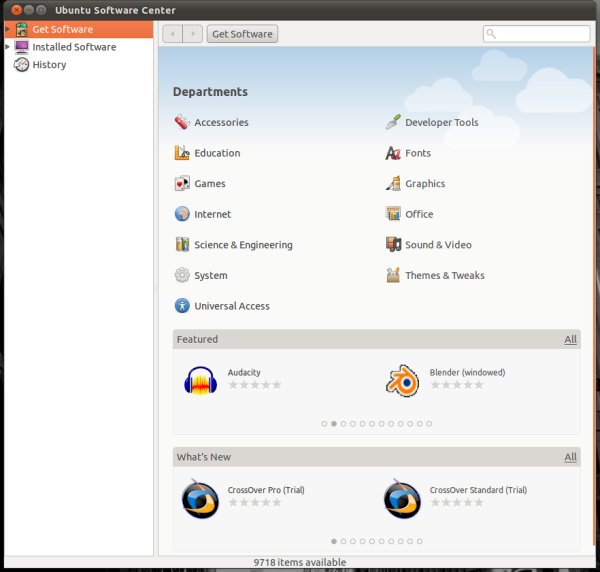The width and height of the screenshot is (600, 572).
Task: Go back with the left arrow button
Action: pos(173,34)
